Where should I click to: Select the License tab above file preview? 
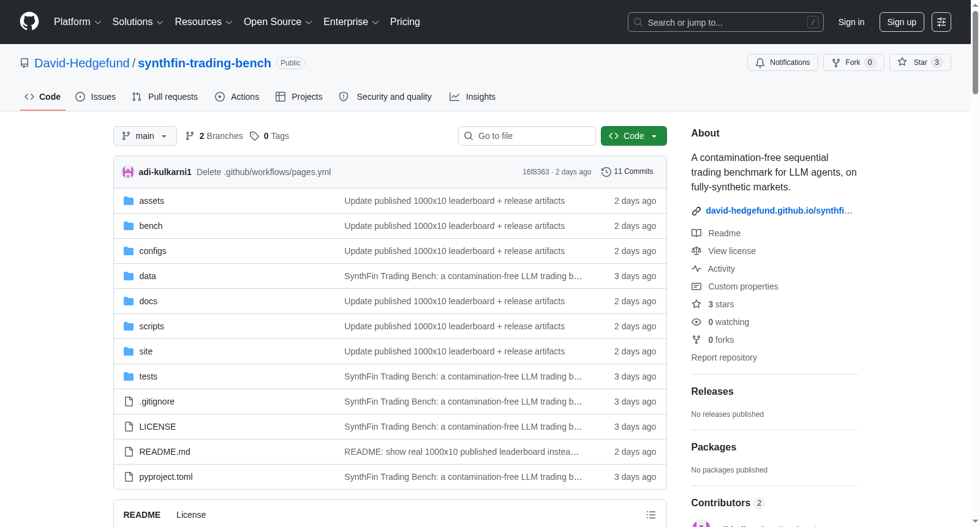(x=191, y=515)
